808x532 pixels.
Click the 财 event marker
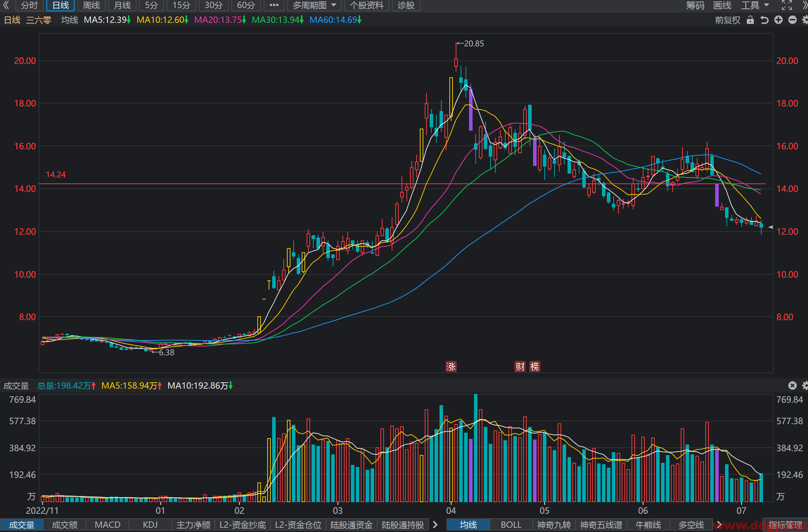520,366
